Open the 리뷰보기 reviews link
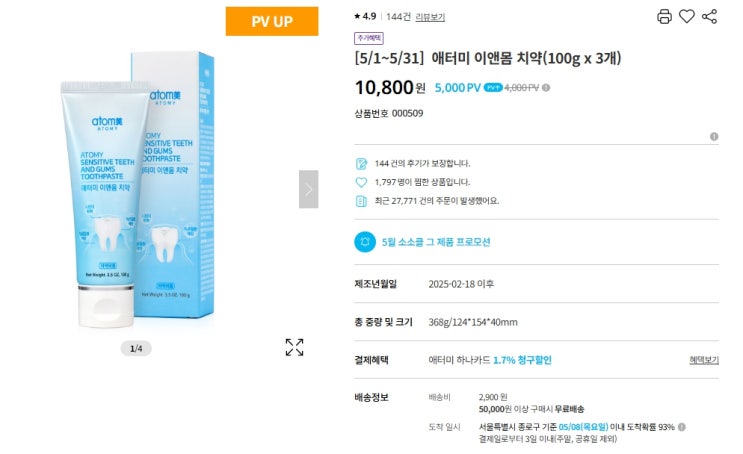743x454 pixels. pyautogui.click(x=430, y=17)
